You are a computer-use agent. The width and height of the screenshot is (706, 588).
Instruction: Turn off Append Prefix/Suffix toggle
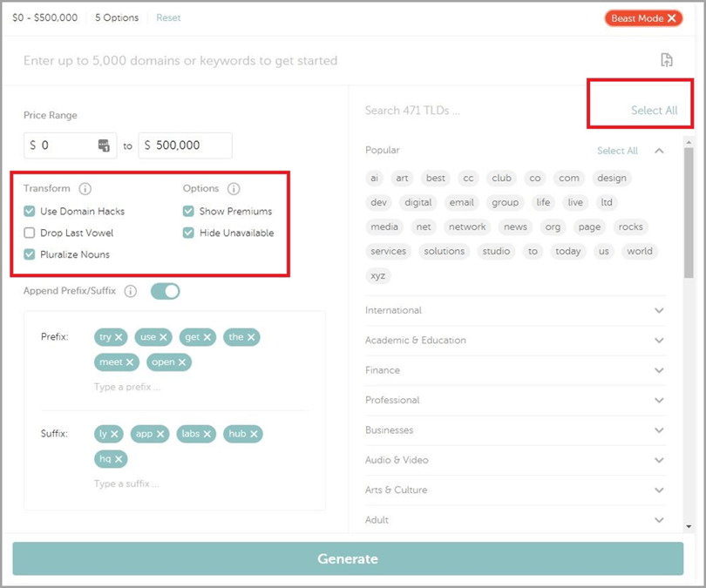[165, 291]
